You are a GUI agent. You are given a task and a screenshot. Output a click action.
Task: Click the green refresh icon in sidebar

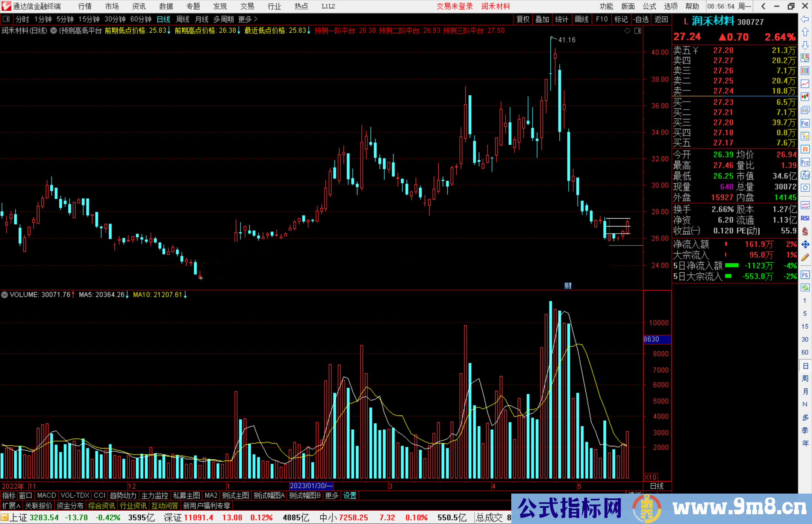coord(805,288)
